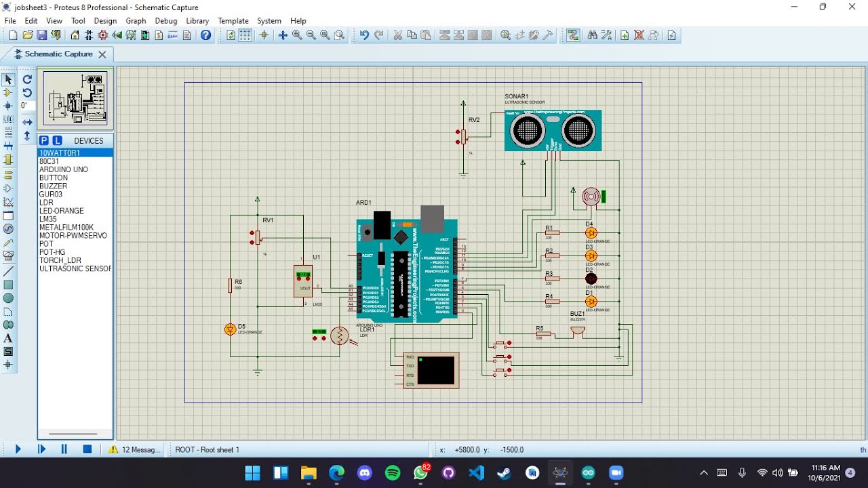This screenshot has width=868, height=488.
Task: Click the Zoom Out magnifier icon
Action: [x=311, y=35]
